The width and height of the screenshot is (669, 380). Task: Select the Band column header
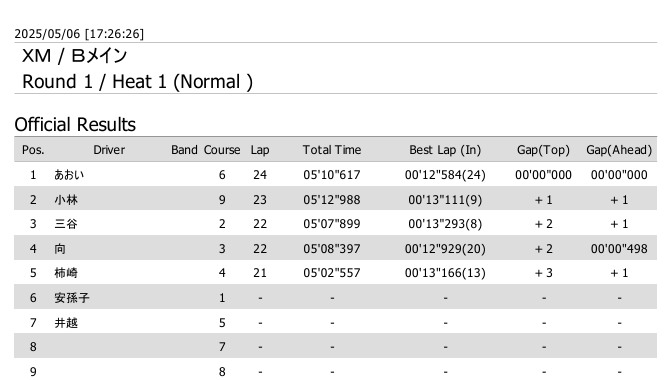click(x=184, y=150)
